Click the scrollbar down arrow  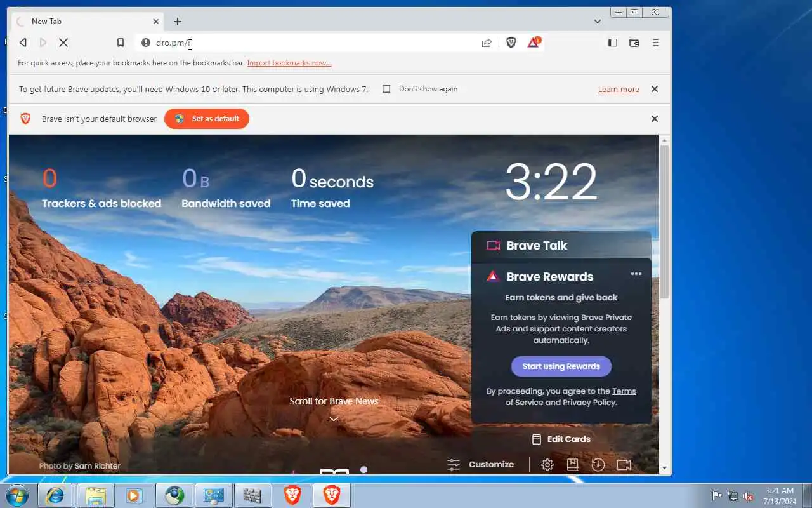pyautogui.click(x=664, y=468)
